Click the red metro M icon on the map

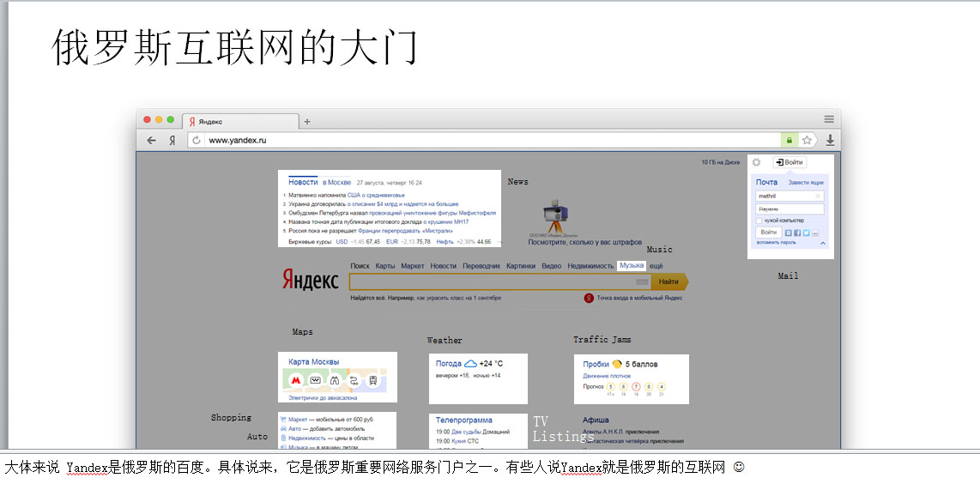[x=296, y=380]
